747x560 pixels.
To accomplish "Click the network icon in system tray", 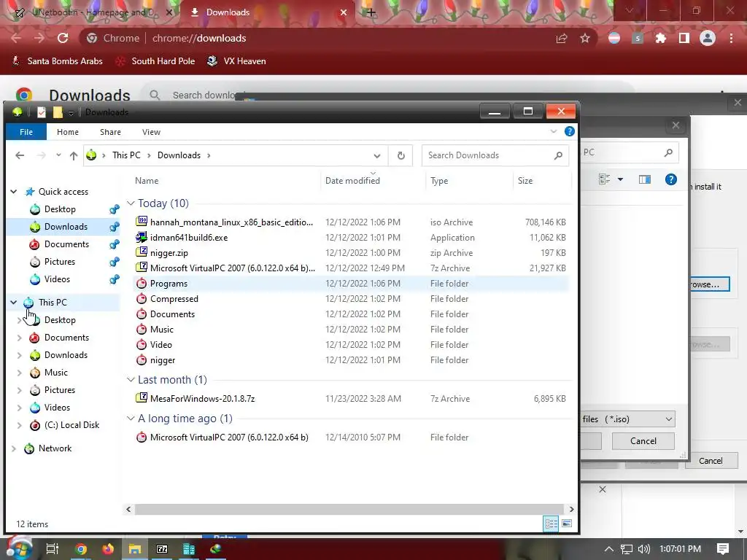I will point(627,549).
